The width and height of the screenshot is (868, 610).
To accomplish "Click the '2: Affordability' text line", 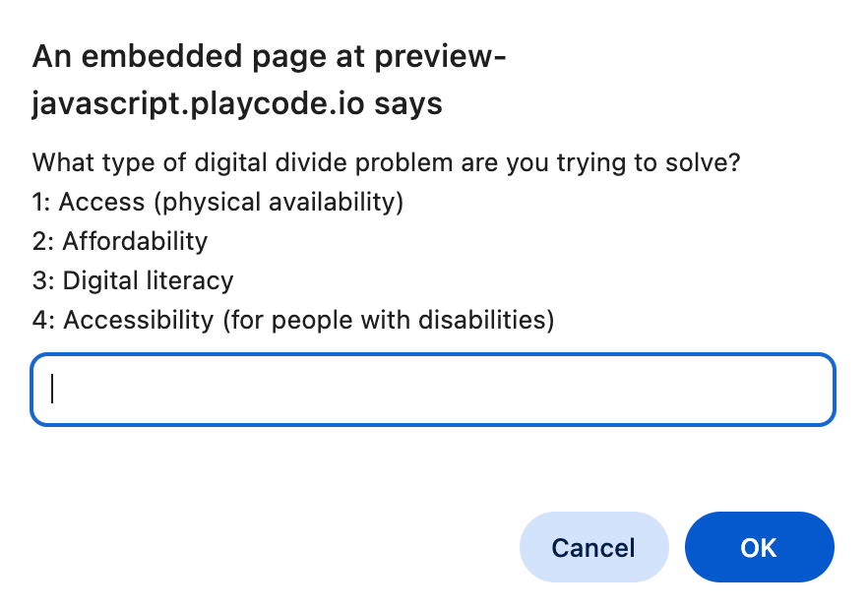I will point(120,241).
